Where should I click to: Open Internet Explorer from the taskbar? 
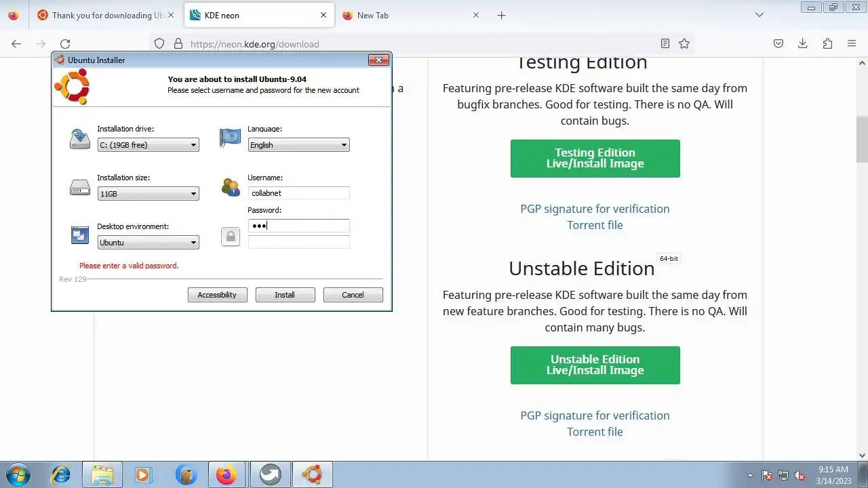61,474
